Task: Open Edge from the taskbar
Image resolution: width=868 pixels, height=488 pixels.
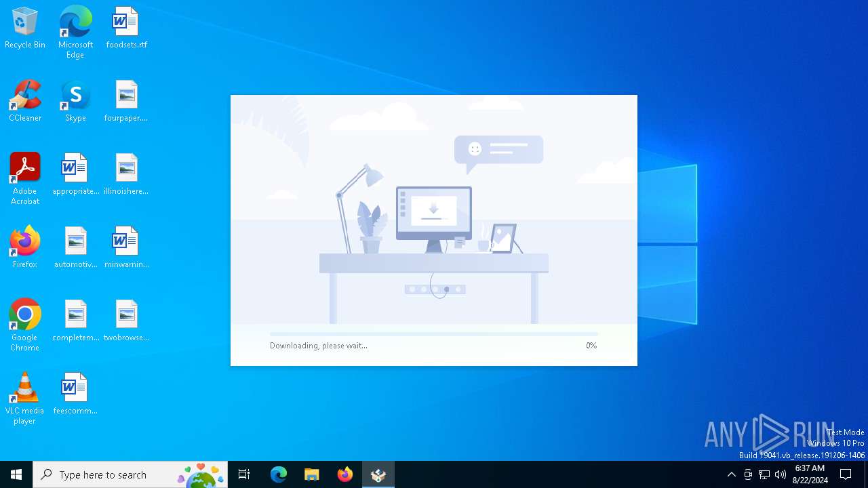Action: 279,474
